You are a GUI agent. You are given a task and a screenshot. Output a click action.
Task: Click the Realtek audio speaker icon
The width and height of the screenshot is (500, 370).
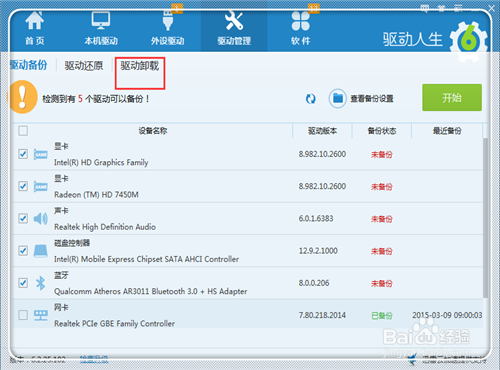tap(41, 219)
